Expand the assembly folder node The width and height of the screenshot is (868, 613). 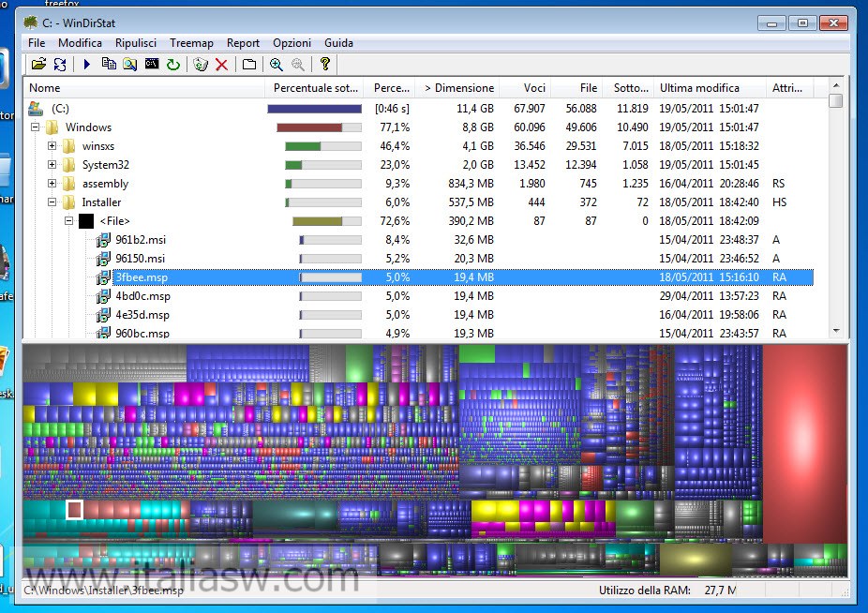click(x=52, y=184)
